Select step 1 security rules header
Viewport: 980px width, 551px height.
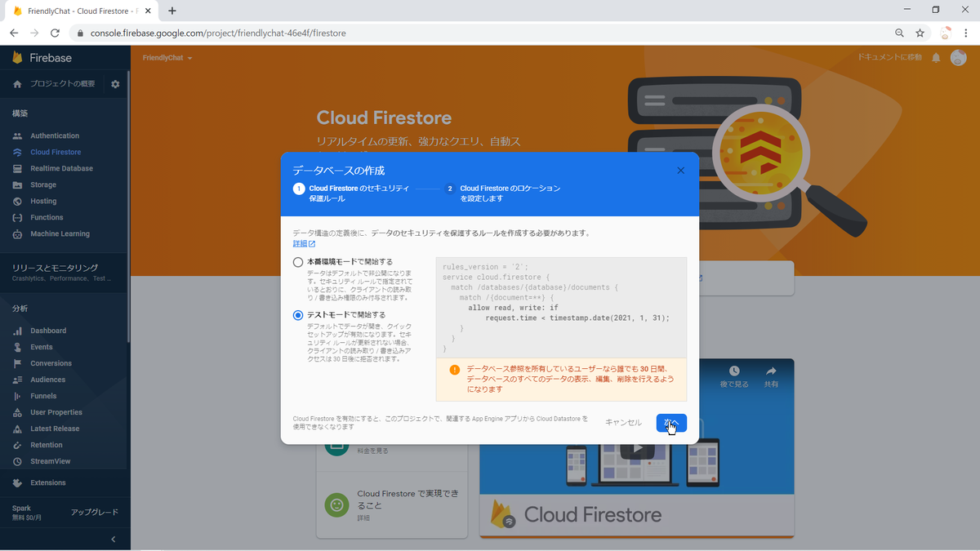(351, 193)
